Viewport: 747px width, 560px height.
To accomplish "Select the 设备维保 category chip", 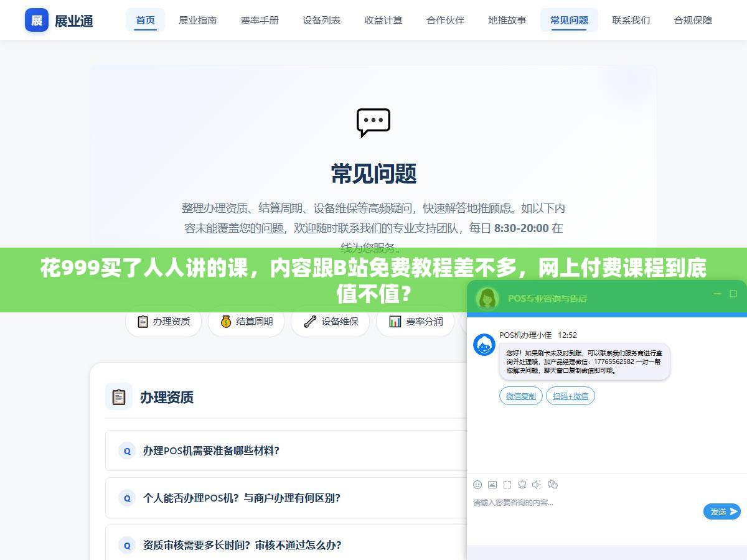I will (x=331, y=322).
